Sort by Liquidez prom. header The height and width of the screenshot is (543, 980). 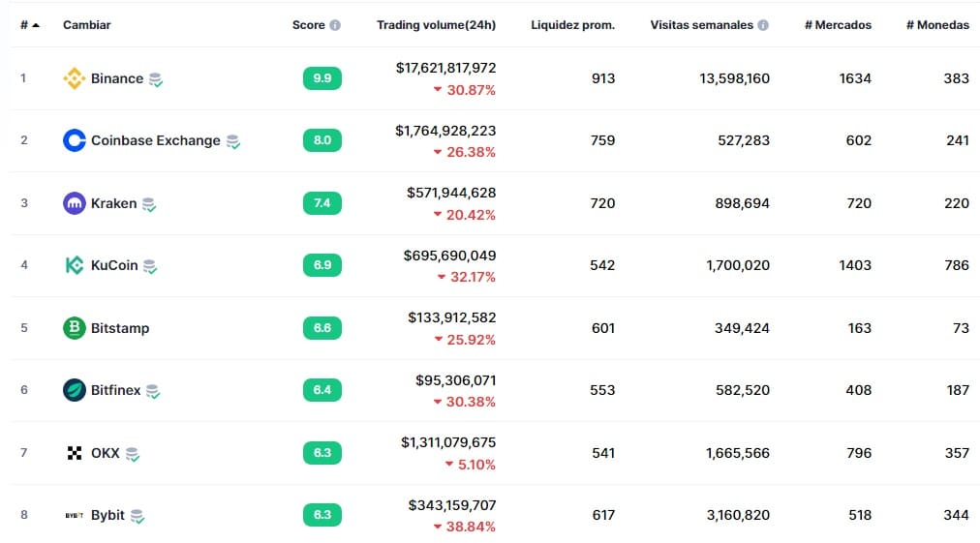click(573, 25)
